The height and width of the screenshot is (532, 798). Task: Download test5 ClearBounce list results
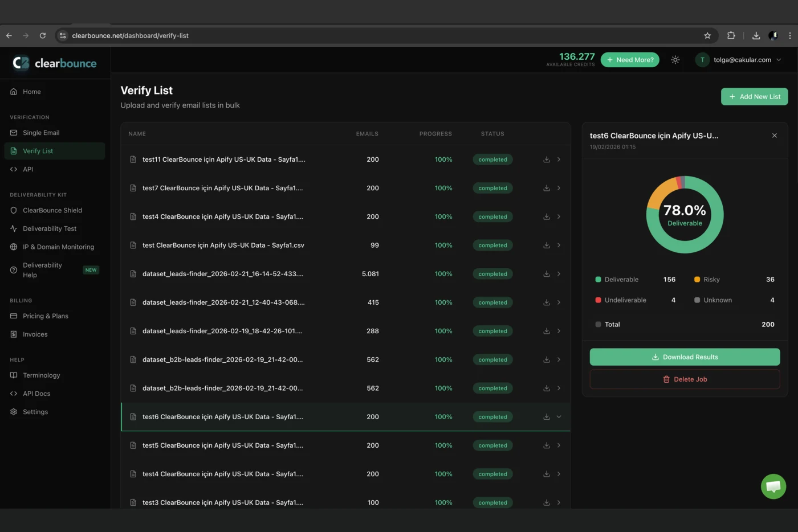click(x=547, y=445)
